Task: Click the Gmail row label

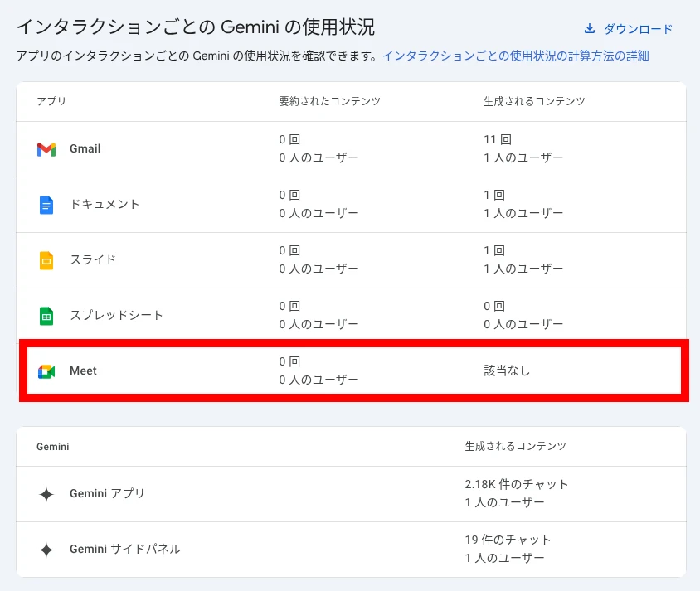Action: 85,149
